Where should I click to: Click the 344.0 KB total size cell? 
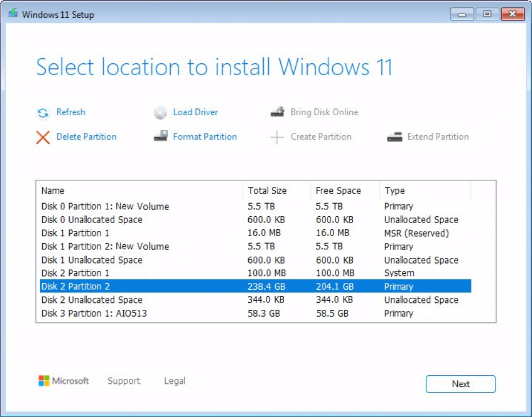[266, 299]
